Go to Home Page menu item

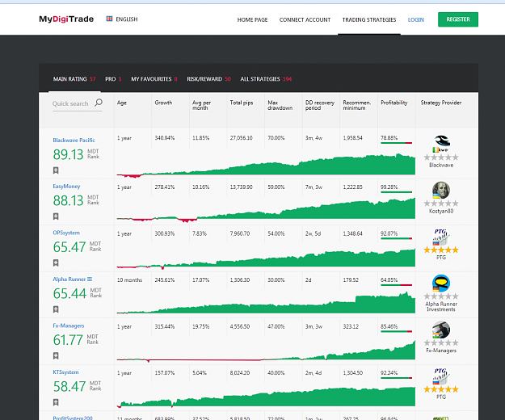pos(252,20)
